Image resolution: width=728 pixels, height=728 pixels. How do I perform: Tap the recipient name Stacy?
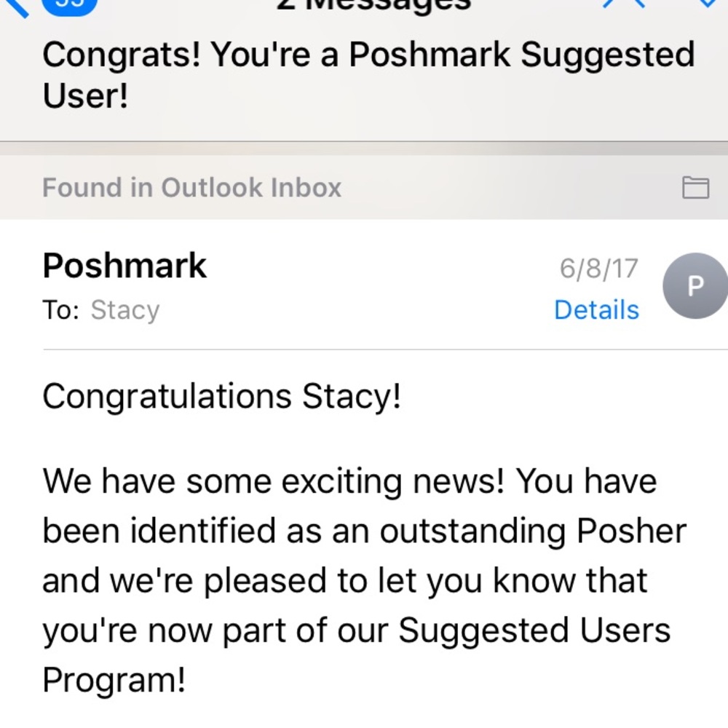point(125,309)
